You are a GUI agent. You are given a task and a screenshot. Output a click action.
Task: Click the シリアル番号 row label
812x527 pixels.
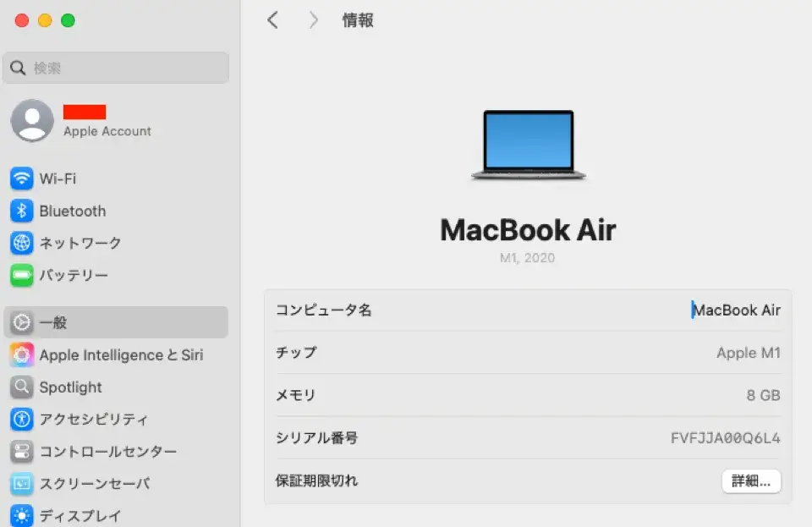click(x=316, y=438)
